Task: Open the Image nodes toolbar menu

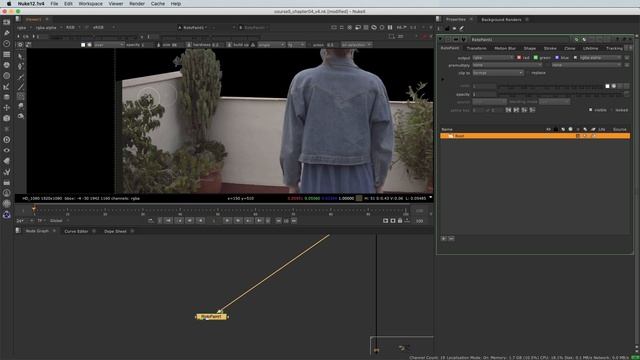Action: [7, 22]
